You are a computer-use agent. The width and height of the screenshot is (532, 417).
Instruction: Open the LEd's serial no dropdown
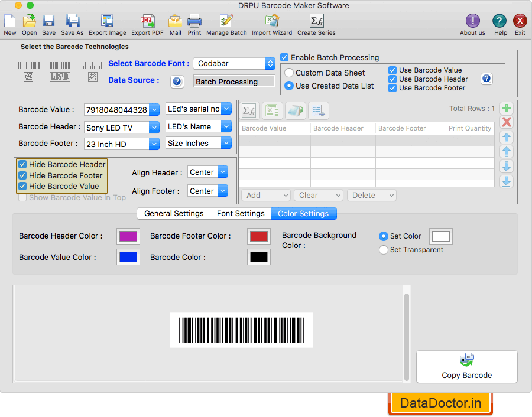[226, 109]
